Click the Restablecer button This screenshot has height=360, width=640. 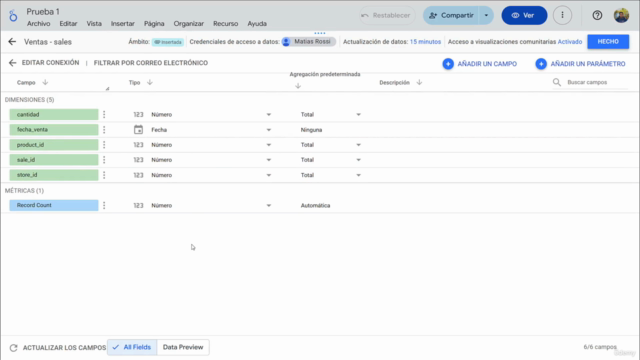tap(387, 16)
